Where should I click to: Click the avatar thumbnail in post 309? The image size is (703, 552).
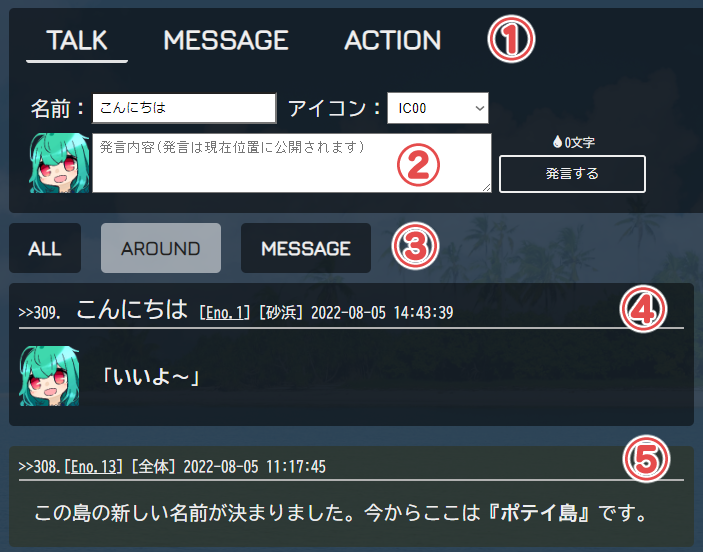[49, 376]
